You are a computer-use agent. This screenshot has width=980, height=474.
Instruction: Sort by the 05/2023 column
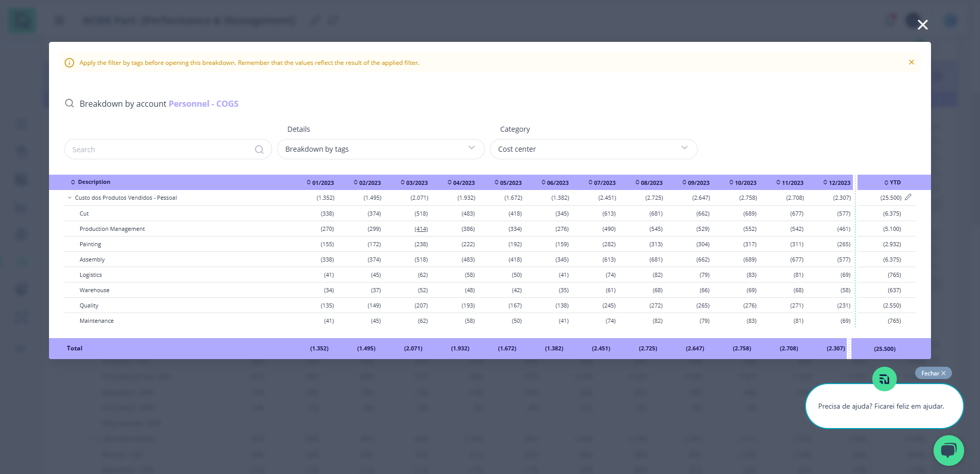click(508, 183)
